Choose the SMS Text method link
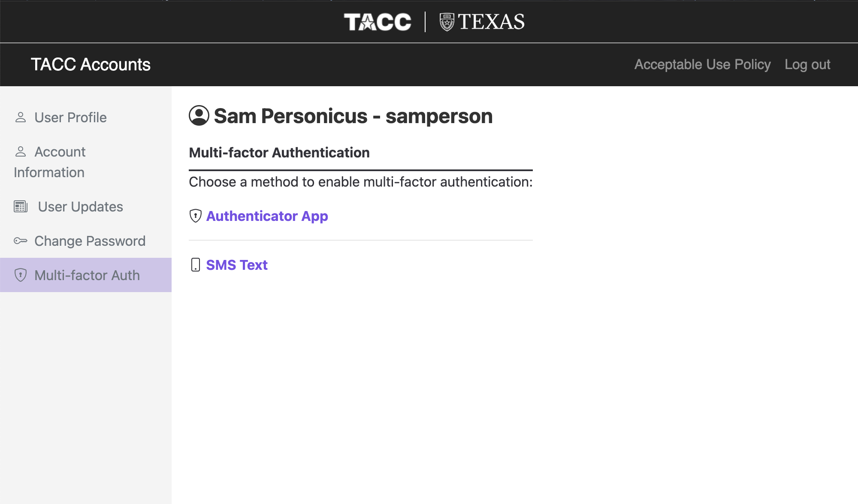 click(236, 265)
